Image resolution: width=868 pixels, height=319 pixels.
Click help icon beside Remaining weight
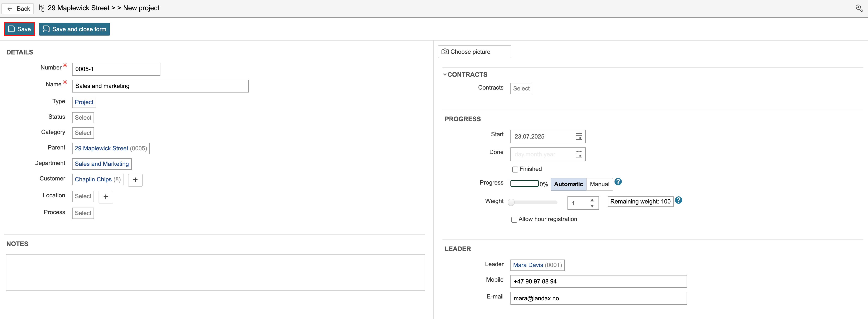[x=679, y=200]
